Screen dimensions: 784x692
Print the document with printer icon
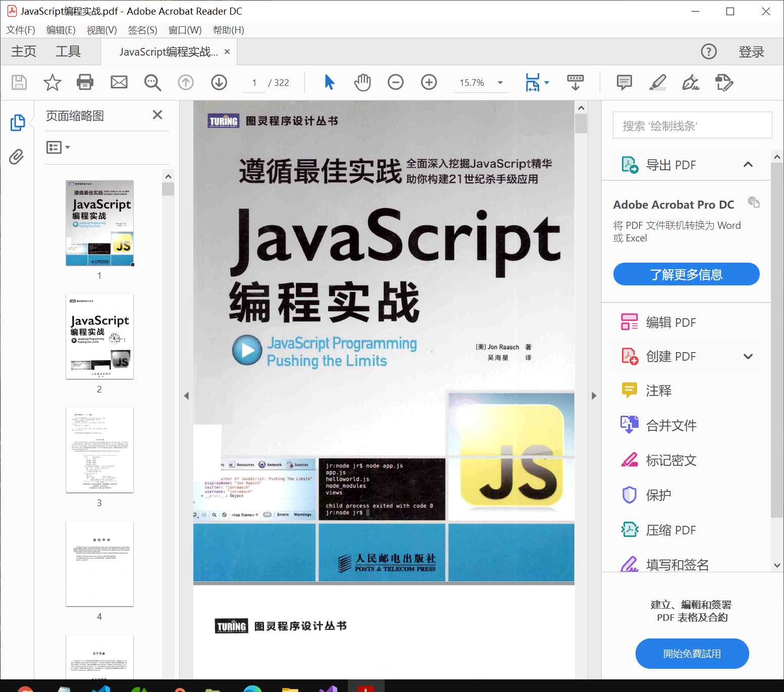[x=85, y=82]
